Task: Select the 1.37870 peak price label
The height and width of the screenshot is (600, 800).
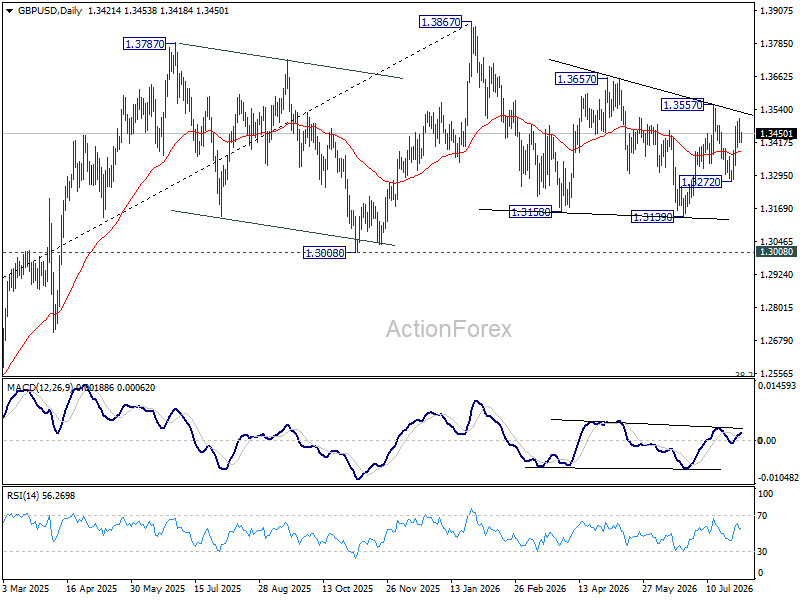Action: (145, 44)
